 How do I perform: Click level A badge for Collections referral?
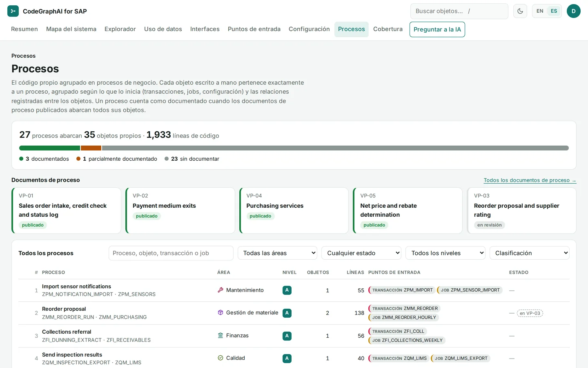(287, 336)
